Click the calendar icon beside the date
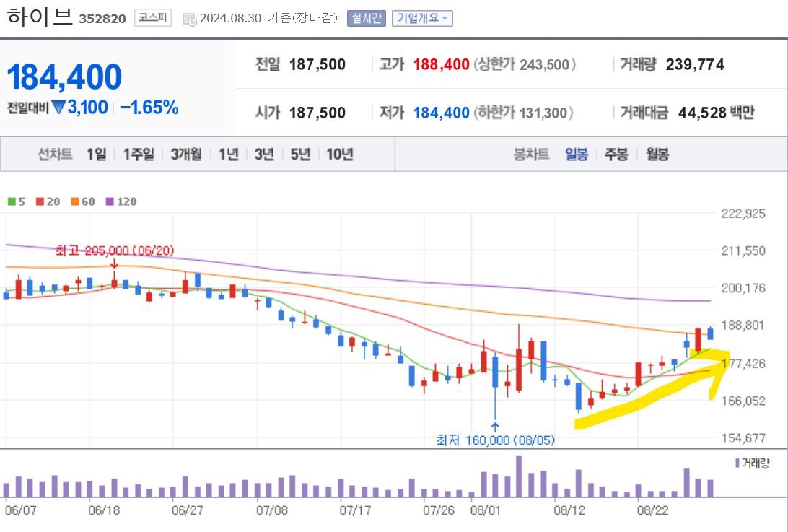Image resolution: width=788 pixels, height=532 pixels. [190, 19]
